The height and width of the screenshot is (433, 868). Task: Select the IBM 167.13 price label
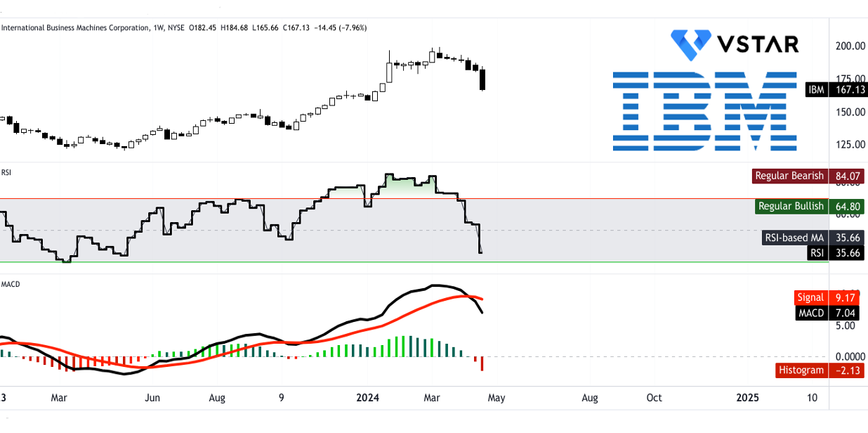coord(836,89)
